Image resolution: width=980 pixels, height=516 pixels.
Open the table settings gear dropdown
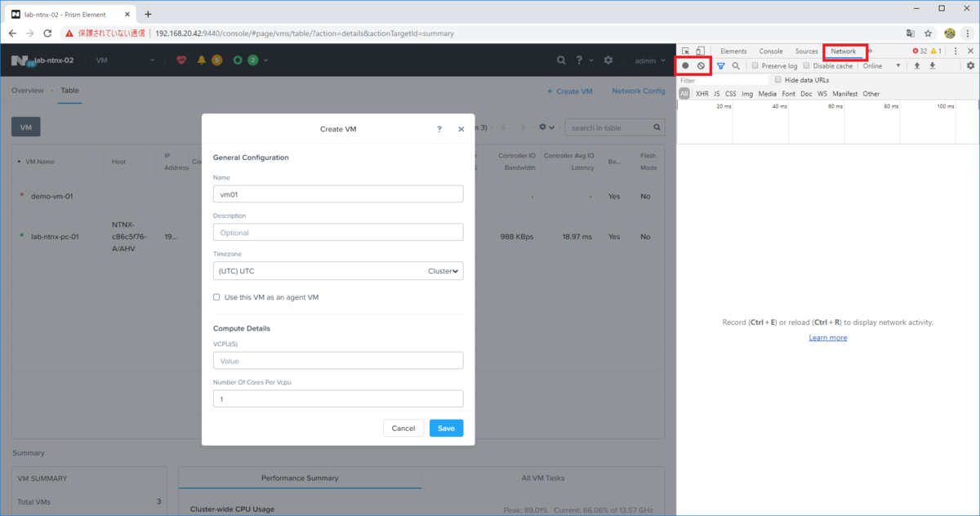point(547,127)
